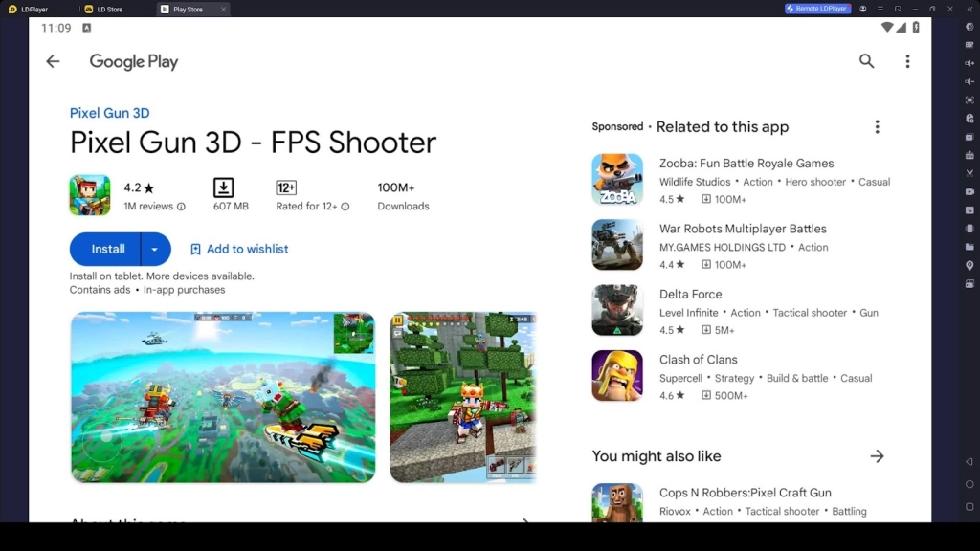Switch to the LDPlayer tab
Image resolution: width=980 pixels, height=551 pixels.
coord(29,10)
